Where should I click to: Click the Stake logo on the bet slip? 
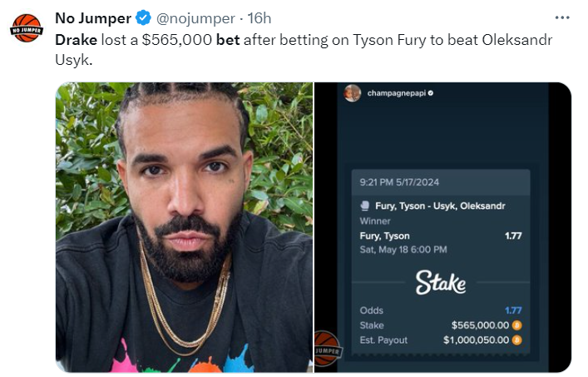441,282
